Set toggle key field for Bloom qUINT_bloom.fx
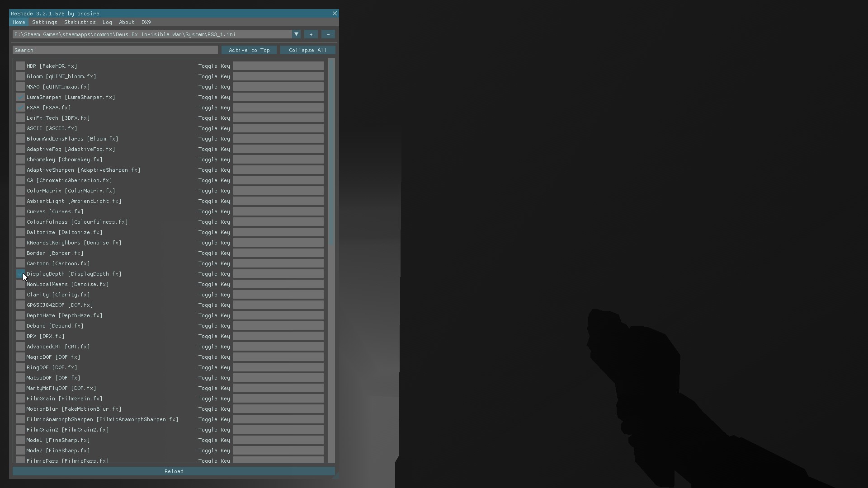The height and width of the screenshot is (488, 868). 278,76
